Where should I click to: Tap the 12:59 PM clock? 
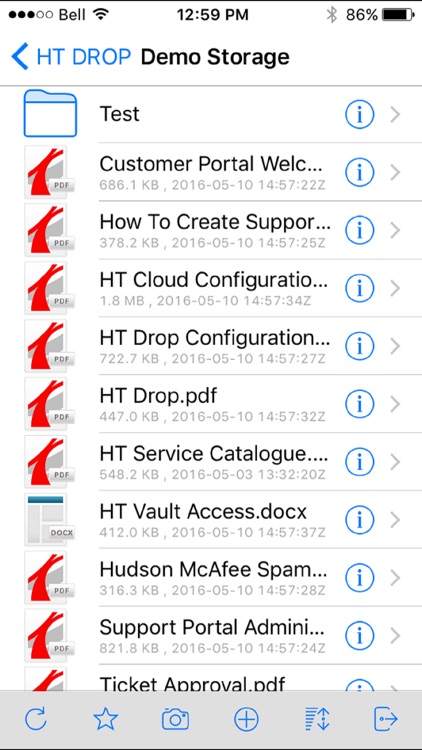click(x=212, y=15)
